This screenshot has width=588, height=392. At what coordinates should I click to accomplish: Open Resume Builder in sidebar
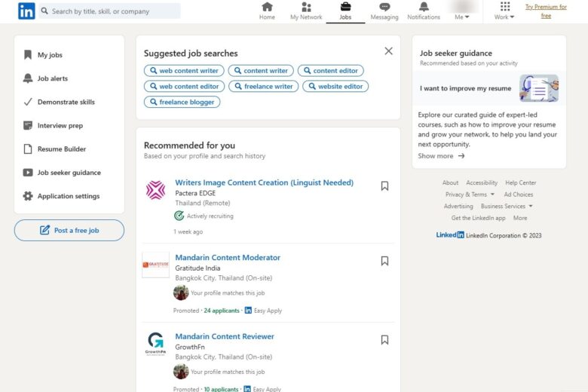(x=61, y=149)
